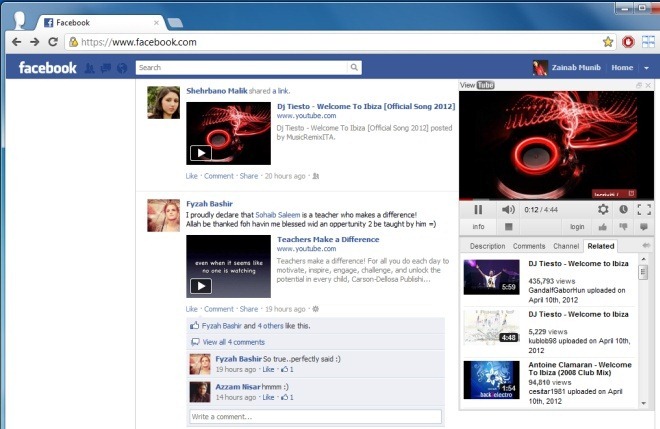Like Azzam Nisar's comment

coord(268,397)
